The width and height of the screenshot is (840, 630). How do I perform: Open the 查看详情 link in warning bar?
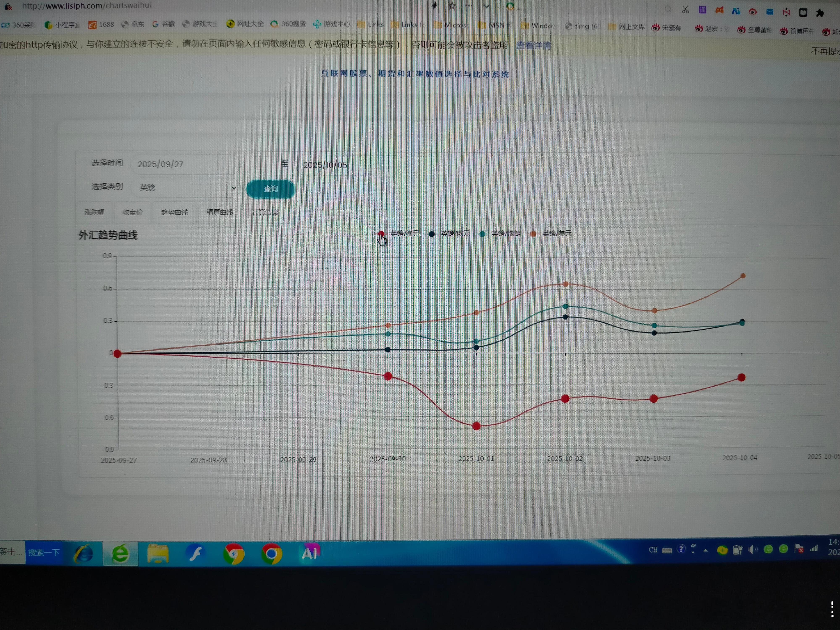click(x=533, y=46)
